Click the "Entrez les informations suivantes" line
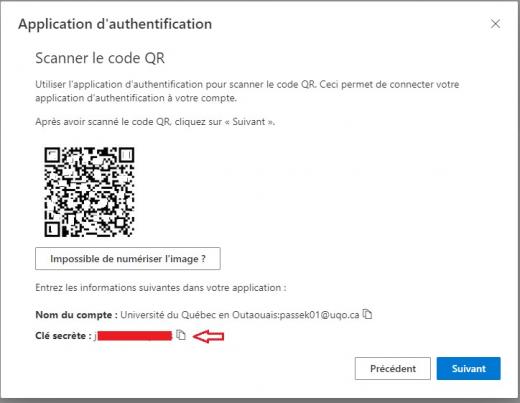The height and width of the screenshot is (403, 520). coord(161,288)
